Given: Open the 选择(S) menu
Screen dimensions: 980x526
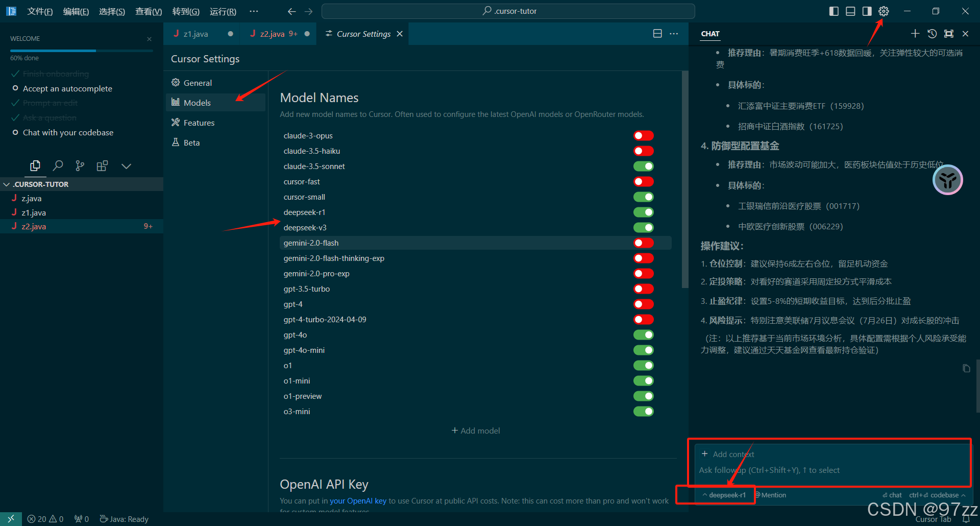Looking at the screenshot, I should coord(112,11).
